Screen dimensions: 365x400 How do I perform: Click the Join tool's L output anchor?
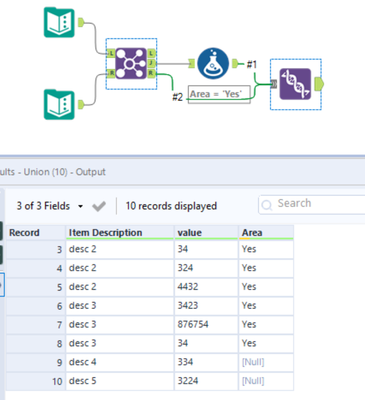pos(151,53)
